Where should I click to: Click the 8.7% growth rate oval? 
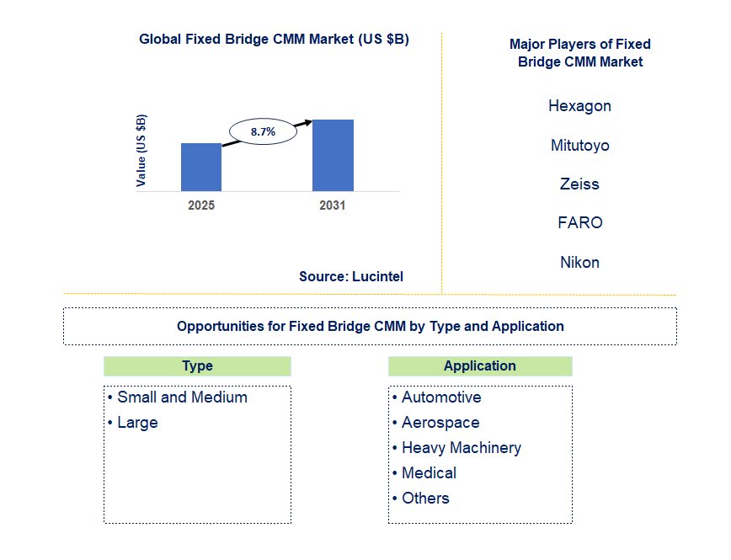(x=263, y=131)
